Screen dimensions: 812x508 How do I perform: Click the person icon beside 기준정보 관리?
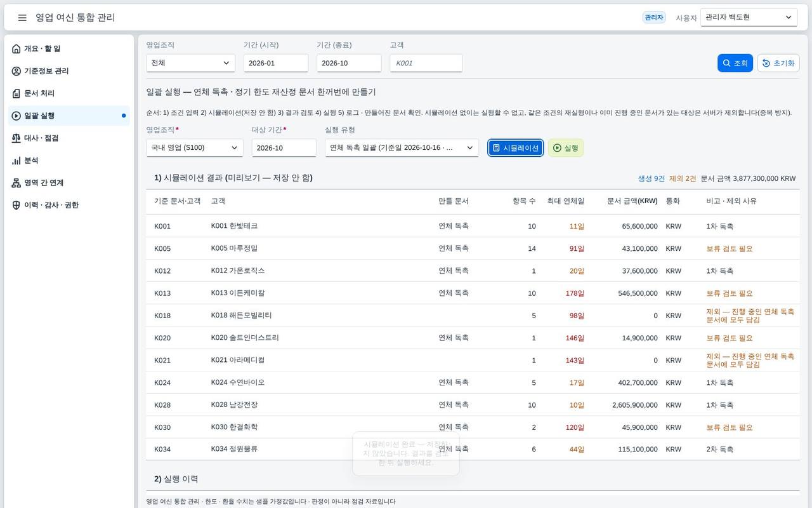click(16, 71)
